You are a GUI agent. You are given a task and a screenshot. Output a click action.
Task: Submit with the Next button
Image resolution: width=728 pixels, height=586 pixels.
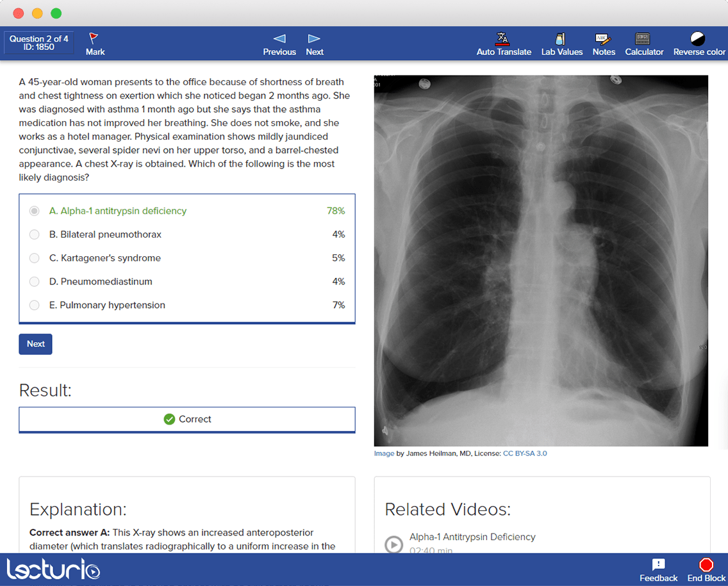point(35,344)
